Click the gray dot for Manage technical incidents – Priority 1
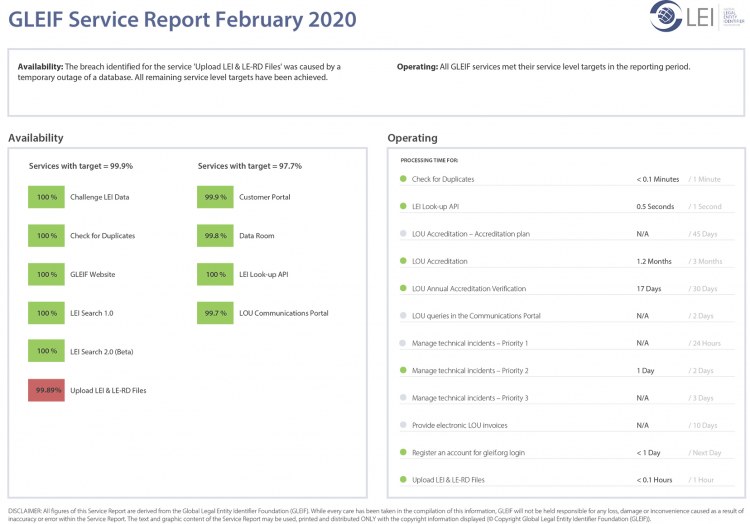 402,343
